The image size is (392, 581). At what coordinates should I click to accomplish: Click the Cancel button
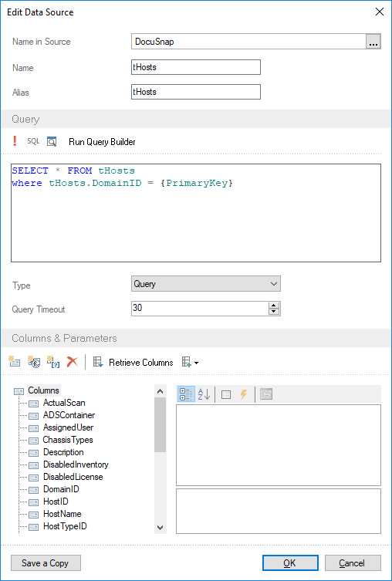click(353, 562)
